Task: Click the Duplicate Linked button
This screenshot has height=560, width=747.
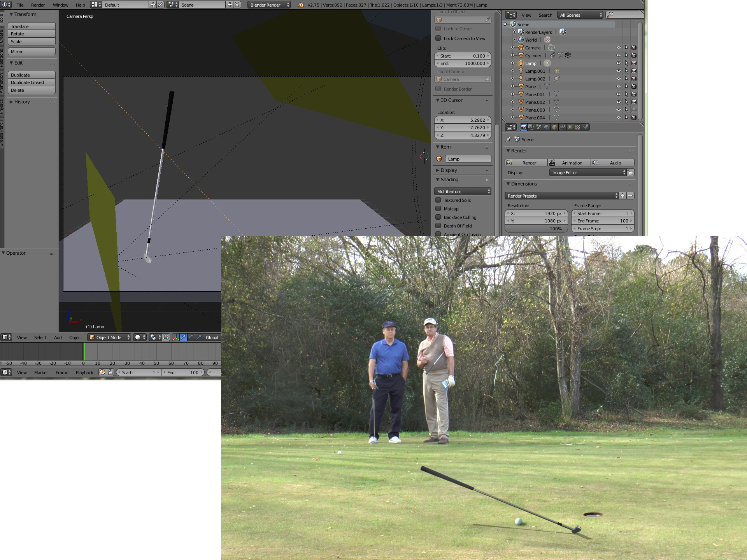Action: [x=32, y=82]
